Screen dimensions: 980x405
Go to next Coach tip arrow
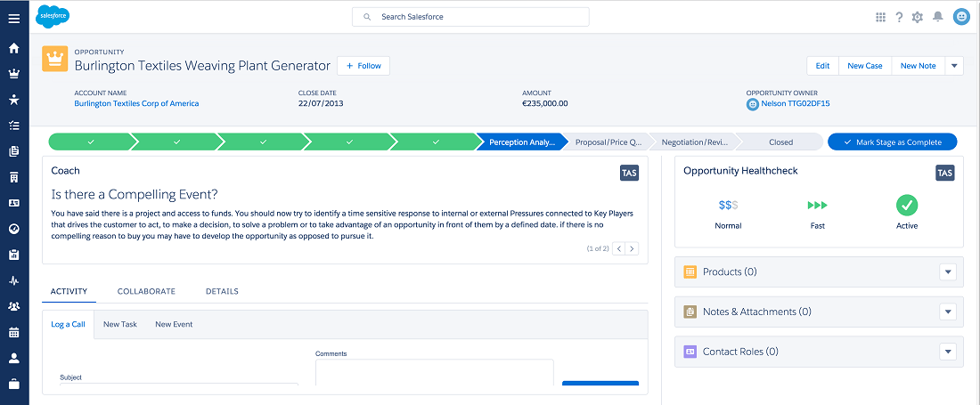click(633, 248)
